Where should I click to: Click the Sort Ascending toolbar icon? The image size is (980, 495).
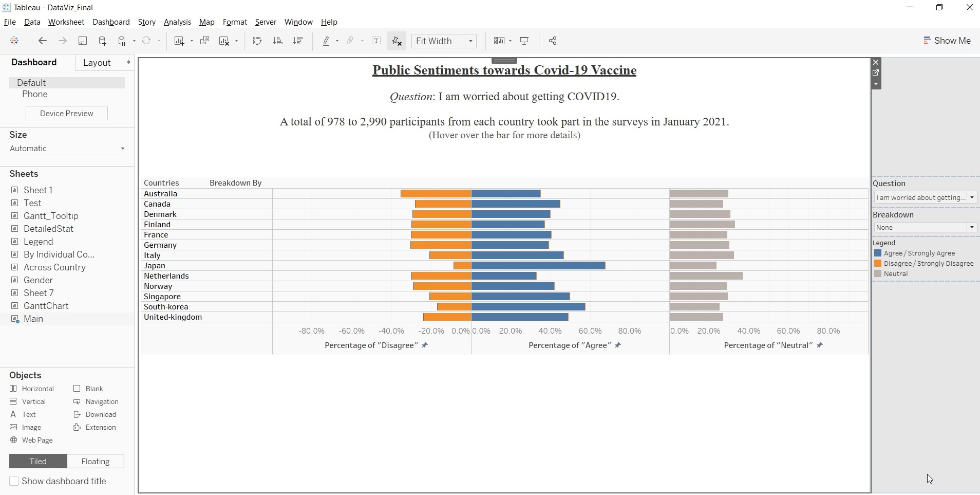coord(277,41)
